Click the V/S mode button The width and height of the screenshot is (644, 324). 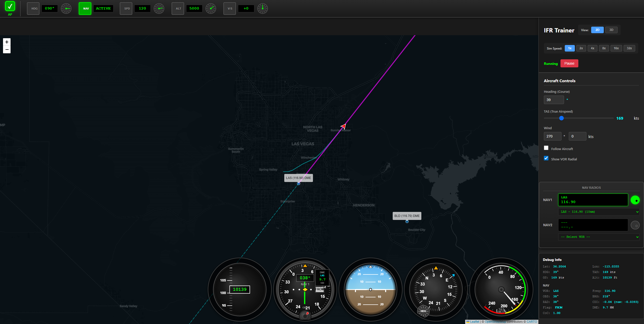point(229,8)
